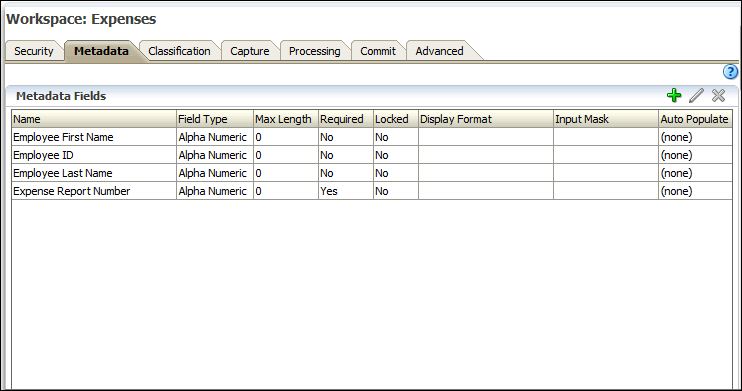Screen dimensions: 742x391
Task: Click the Auto Populate column header
Action: click(695, 119)
